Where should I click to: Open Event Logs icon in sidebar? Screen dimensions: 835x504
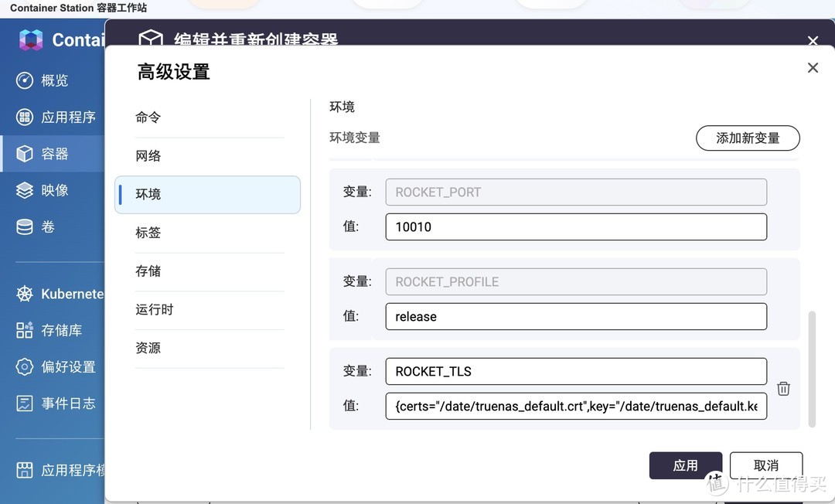point(25,403)
